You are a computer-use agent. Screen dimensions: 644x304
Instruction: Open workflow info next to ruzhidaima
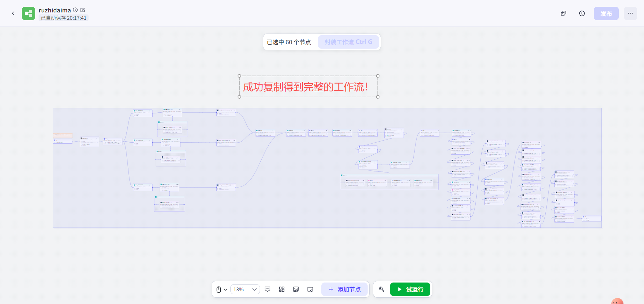coord(75,10)
